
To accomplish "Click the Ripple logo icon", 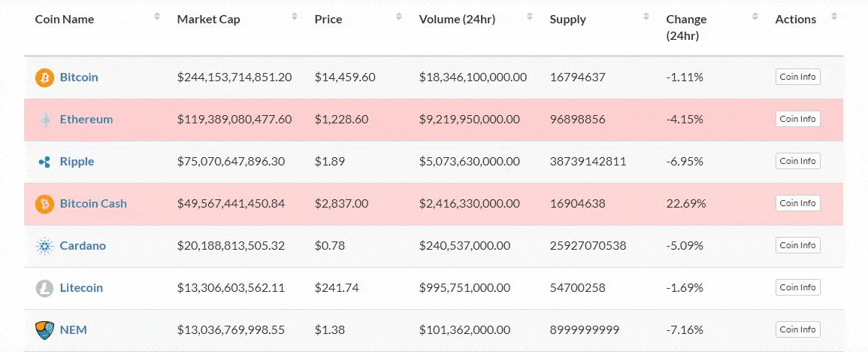I will tap(45, 162).
